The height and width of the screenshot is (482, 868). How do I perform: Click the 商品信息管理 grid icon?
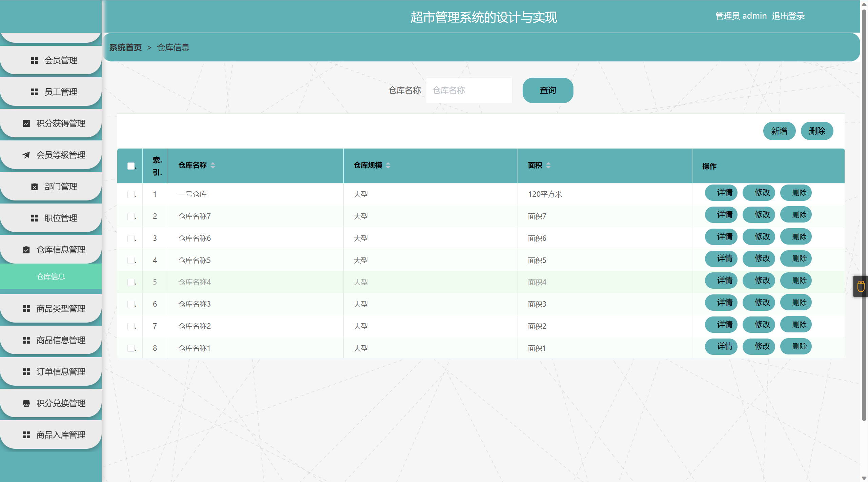pos(26,340)
